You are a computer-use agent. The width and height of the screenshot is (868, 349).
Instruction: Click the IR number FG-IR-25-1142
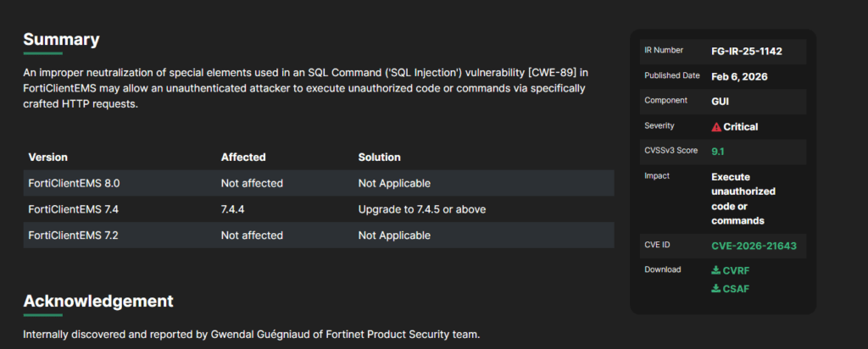coord(746,51)
